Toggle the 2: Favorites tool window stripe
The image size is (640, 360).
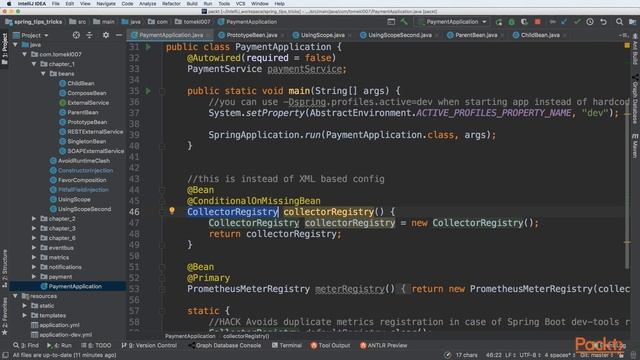[4, 316]
